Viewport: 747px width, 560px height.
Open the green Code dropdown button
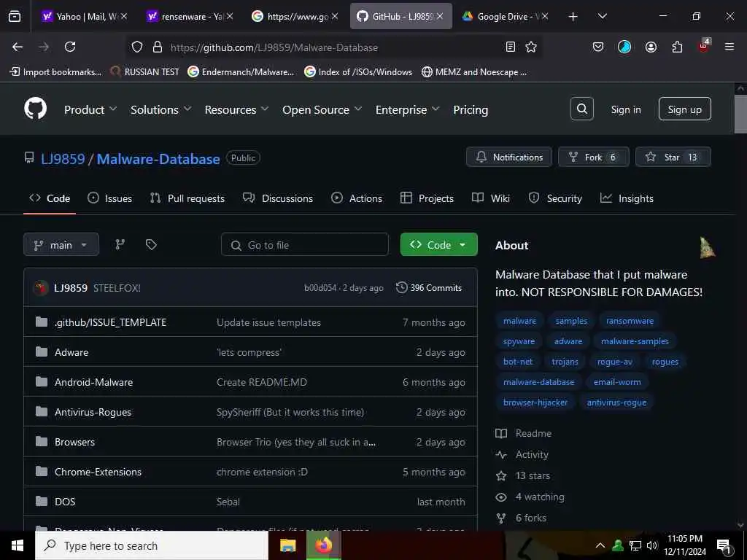[x=438, y=244]
